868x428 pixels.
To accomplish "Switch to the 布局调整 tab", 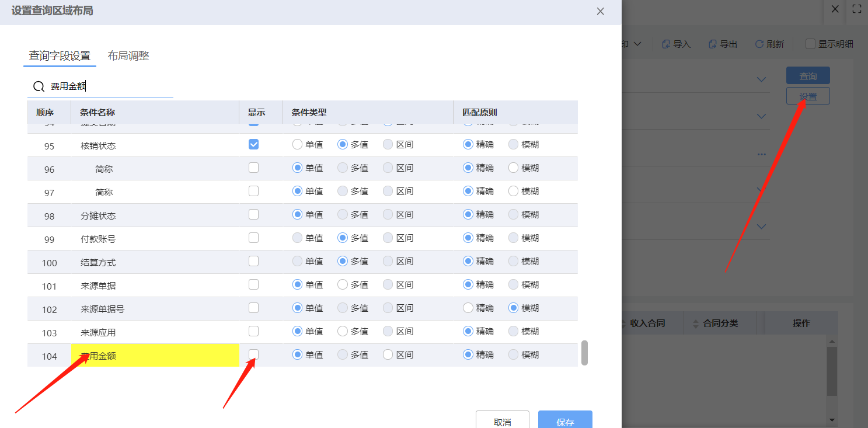I will coord(128,56).
